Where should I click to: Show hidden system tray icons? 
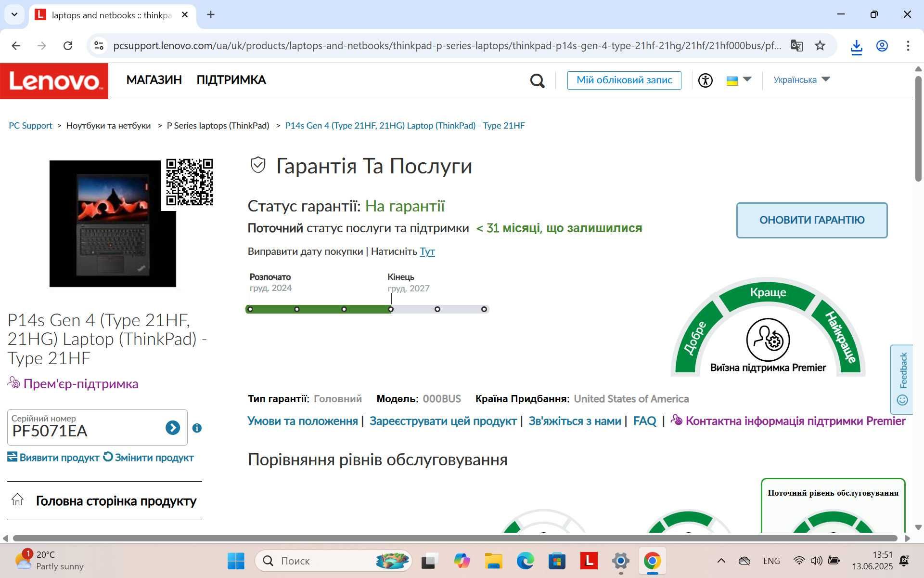[721, 561]
